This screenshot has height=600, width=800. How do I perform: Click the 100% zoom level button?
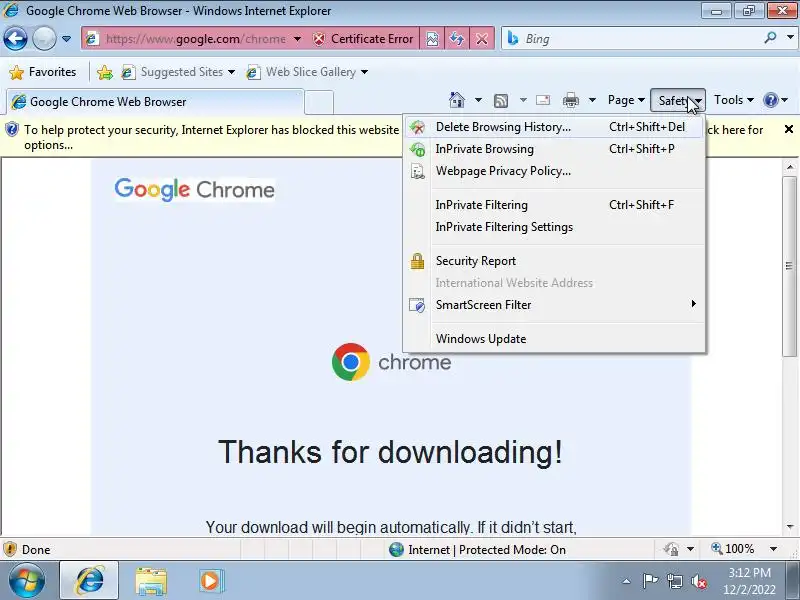[x=733, y=549]
